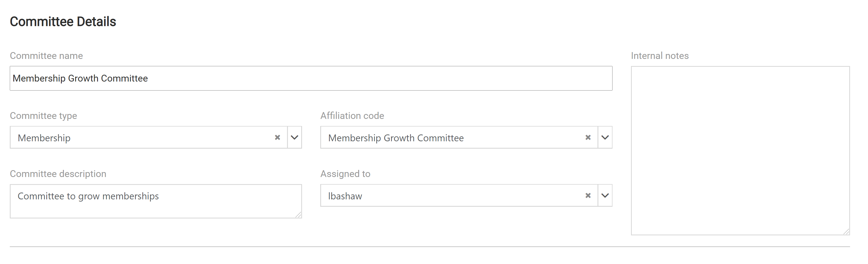This screenshot has width=868, height=264.
Task: Click the Affiliation code label
Action: [x=352, y=115]
